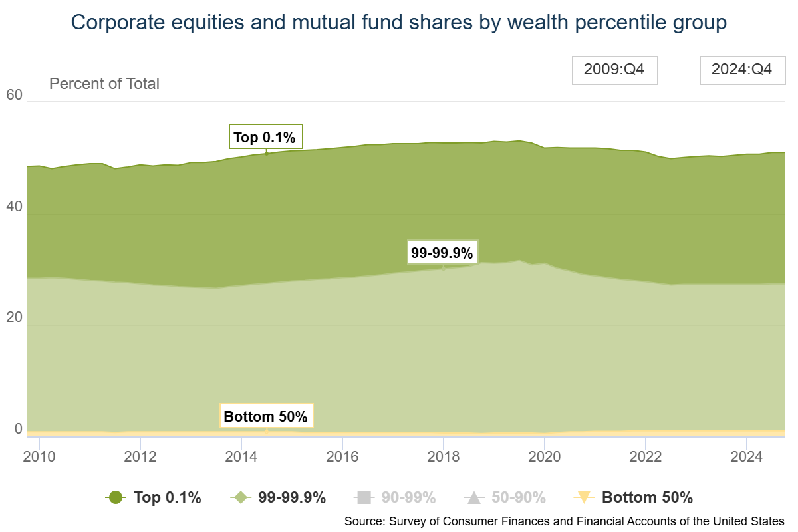Toggle the Bottom 50% legend label
This screenshot has width=798, height=532.
pos(647,497)
